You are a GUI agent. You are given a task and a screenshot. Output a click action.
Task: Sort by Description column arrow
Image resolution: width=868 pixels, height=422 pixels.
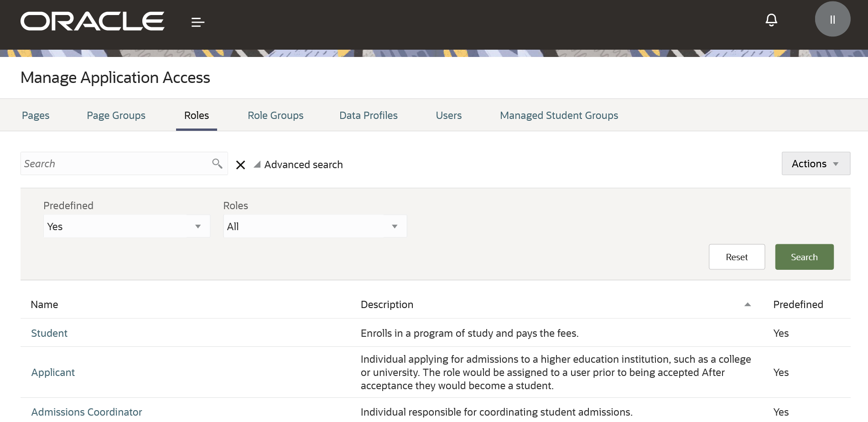point(747,304)
